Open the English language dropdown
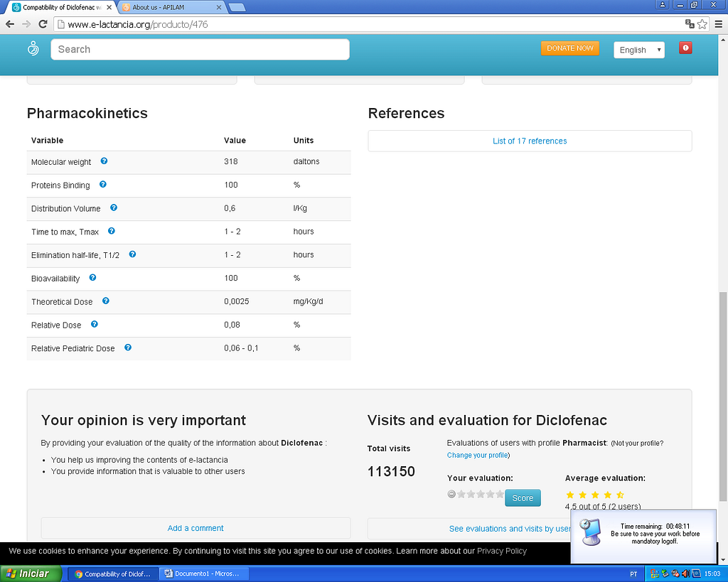Image resolution: width=728 pixels, height=582 pixels. pyautogui.click(x=639, y=50)
